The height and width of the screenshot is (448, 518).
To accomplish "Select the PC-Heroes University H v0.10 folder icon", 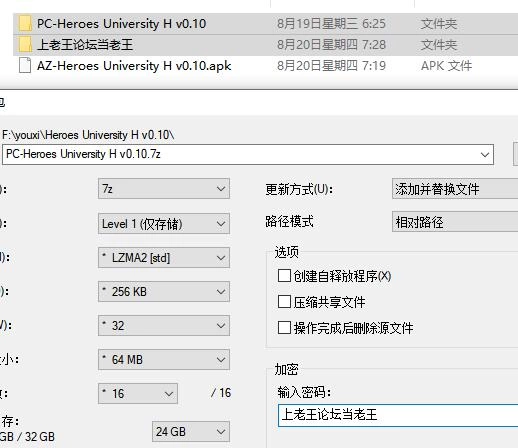I will point(25,24).
